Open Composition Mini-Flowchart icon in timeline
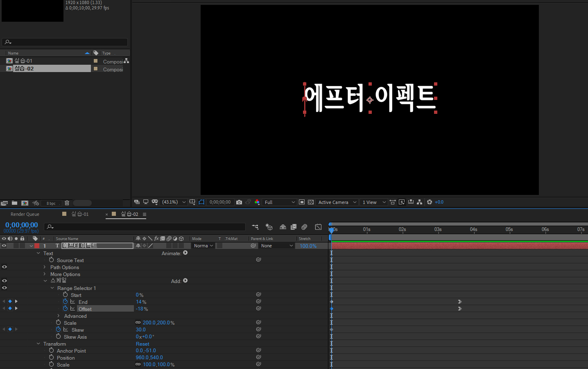588x369 pixels. pos(255,227)
